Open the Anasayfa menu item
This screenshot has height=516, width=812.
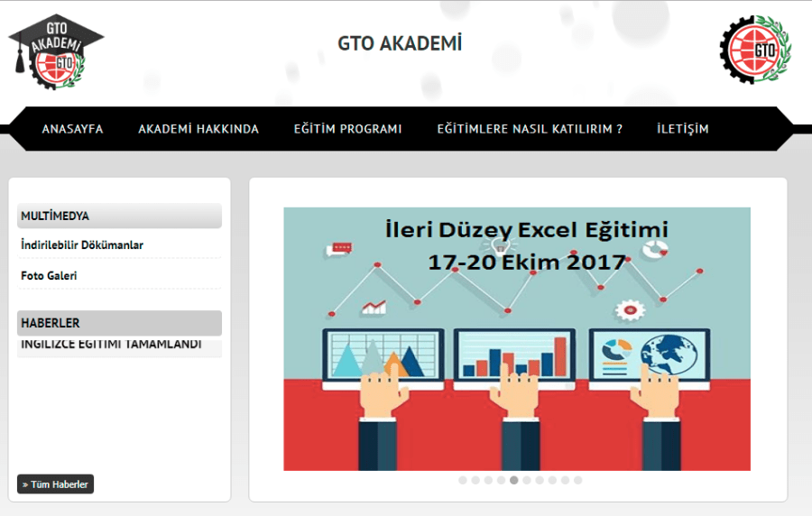coord(72,129)
